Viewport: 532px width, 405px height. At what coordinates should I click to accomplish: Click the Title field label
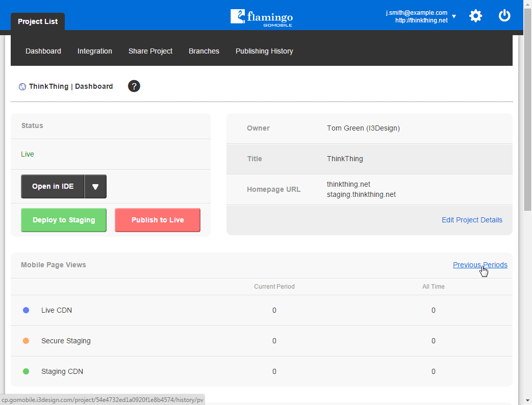[255, 159]
